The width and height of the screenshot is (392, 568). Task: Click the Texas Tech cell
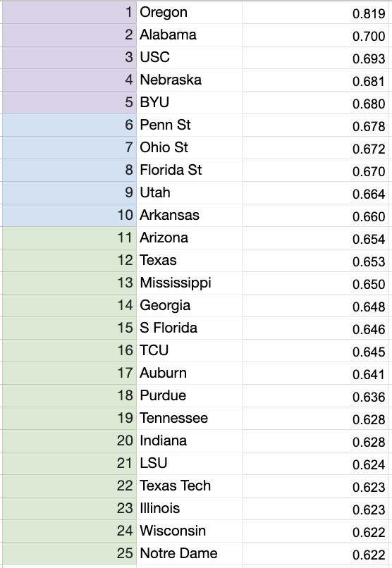point(190,486)
